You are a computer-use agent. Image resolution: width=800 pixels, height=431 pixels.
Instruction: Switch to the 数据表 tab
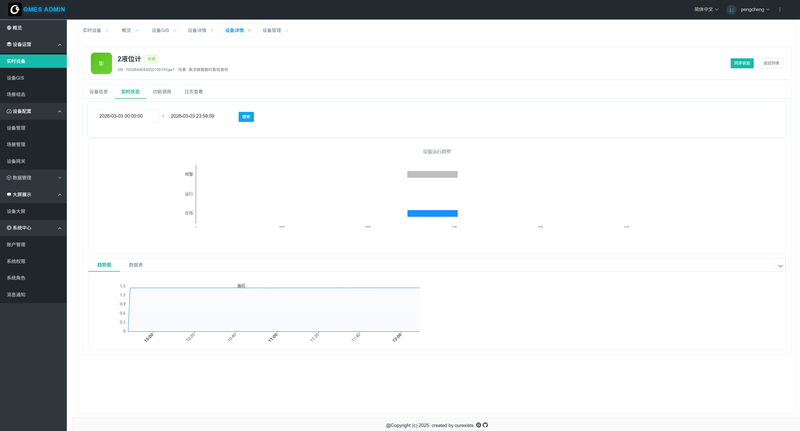pos(136,265)
